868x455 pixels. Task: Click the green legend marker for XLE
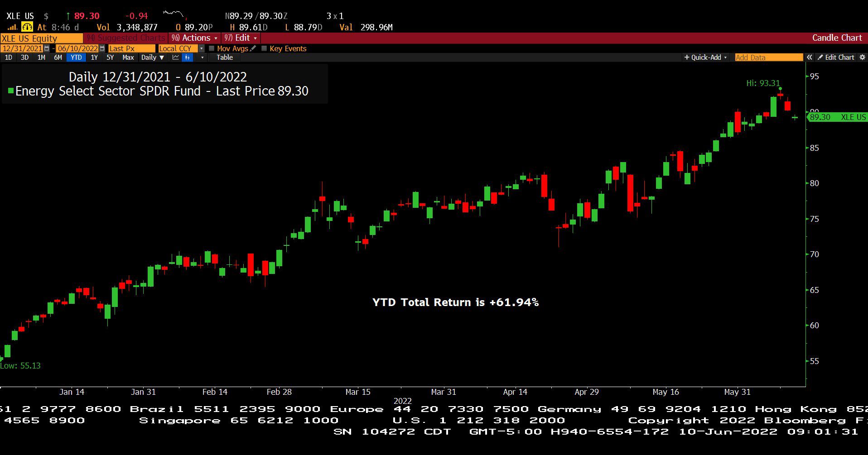11,91
